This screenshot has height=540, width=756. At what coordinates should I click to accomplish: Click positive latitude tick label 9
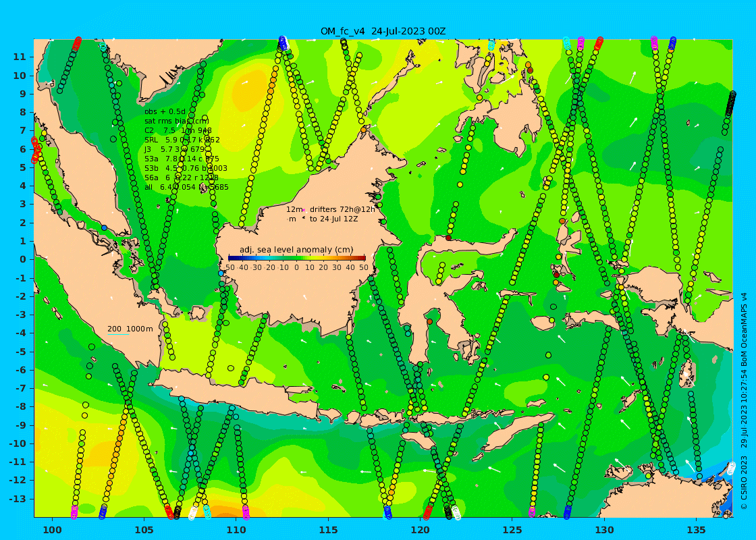[x=23, y=94]
